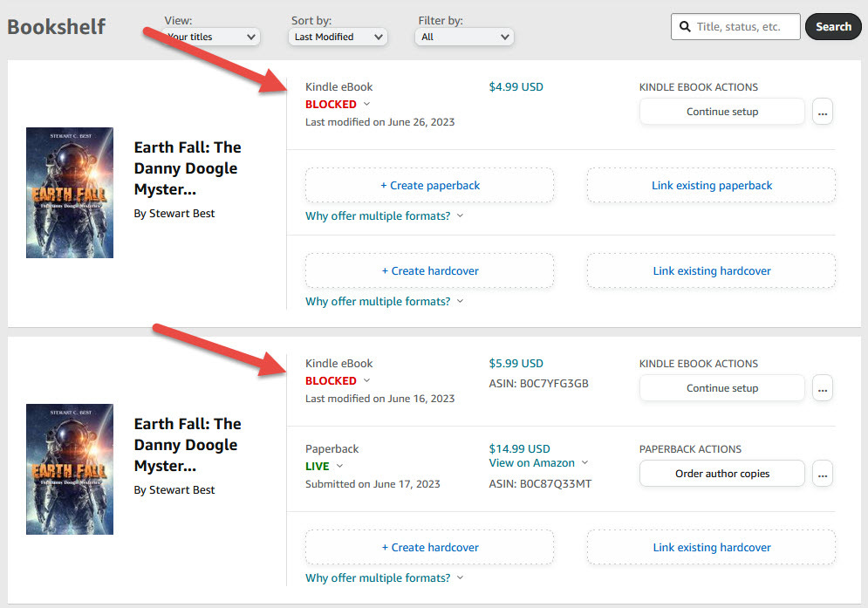Click By Stewart Best under second book

[174, 489]
